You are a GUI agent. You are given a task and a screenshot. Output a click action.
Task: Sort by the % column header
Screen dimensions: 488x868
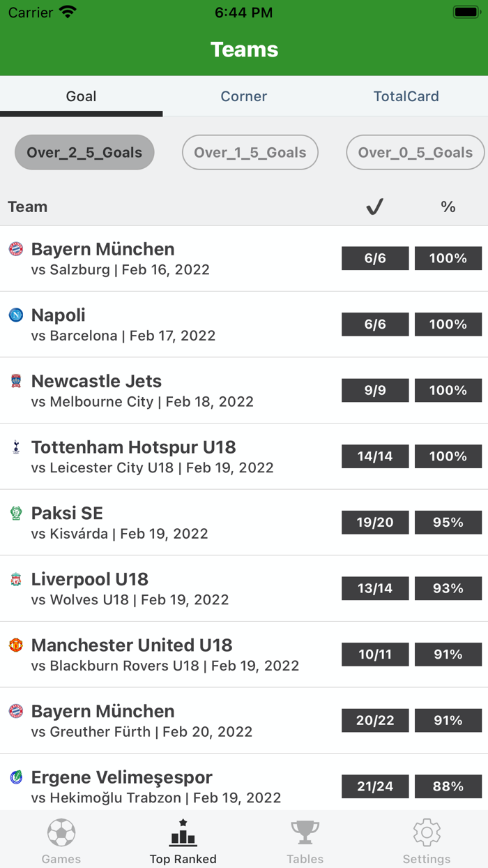point(448,207)
